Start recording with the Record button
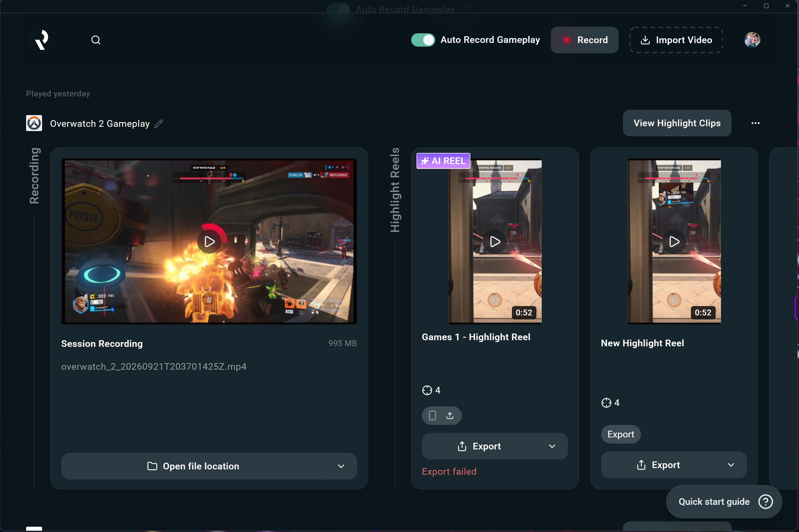Screen dimensions: 799x532 coord(584,40)
